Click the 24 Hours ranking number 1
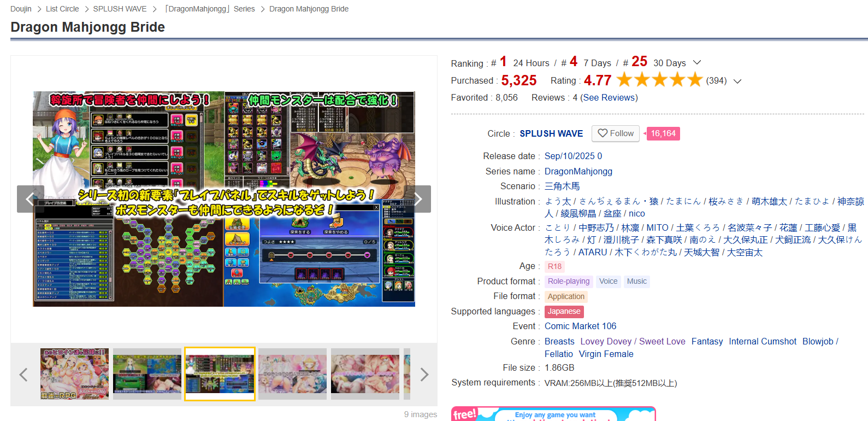This screenshot has height=421, width=868. 503,61
